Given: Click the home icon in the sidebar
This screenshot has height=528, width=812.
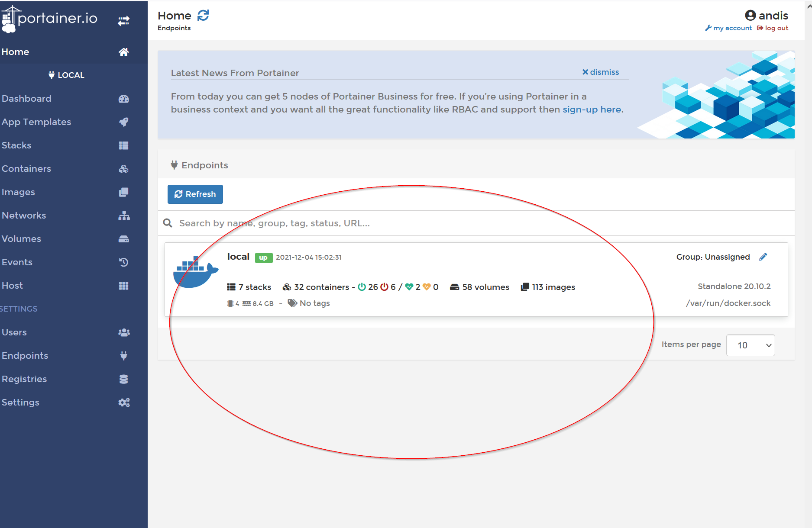Looking at the screenshot, I should click(123, 52).
